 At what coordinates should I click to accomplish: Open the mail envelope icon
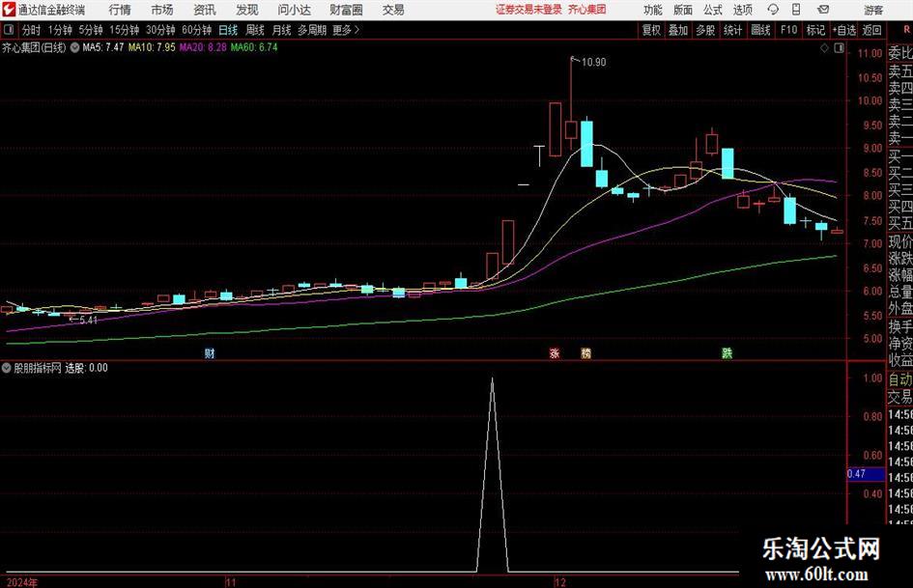tap(823, 10)
